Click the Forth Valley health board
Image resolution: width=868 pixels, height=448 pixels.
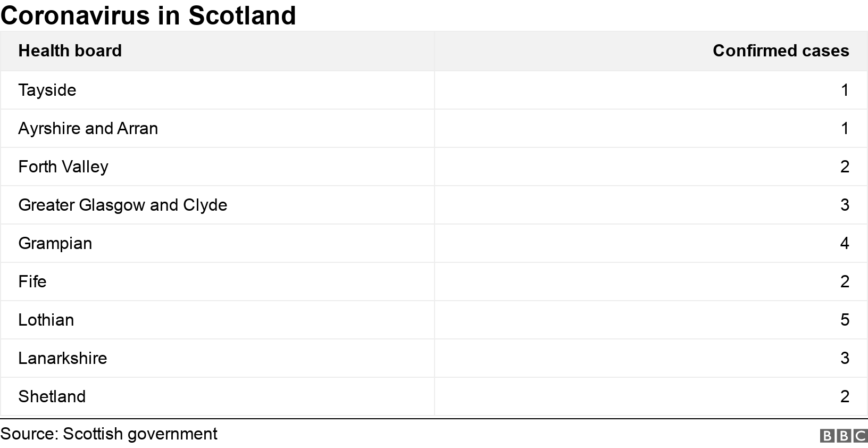(63, 167)
